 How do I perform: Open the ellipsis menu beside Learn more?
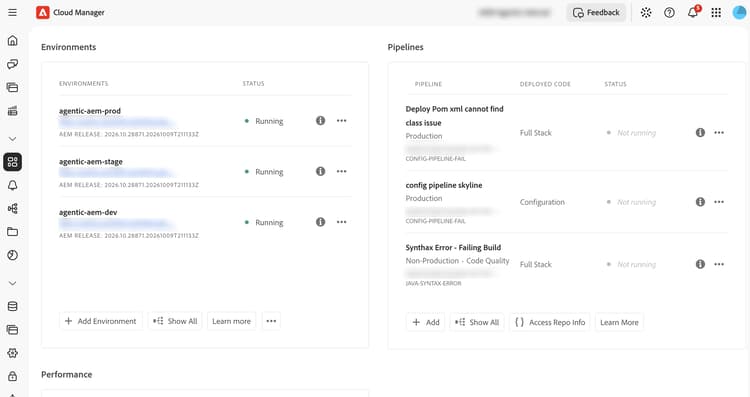271,321
